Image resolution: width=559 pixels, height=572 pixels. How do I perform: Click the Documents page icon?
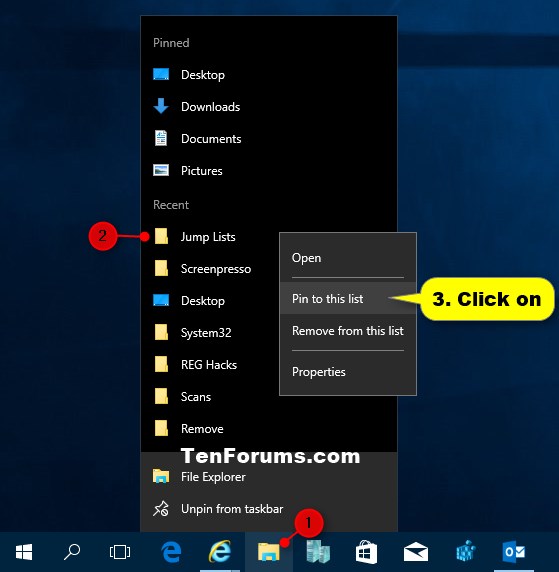[161, 138]
